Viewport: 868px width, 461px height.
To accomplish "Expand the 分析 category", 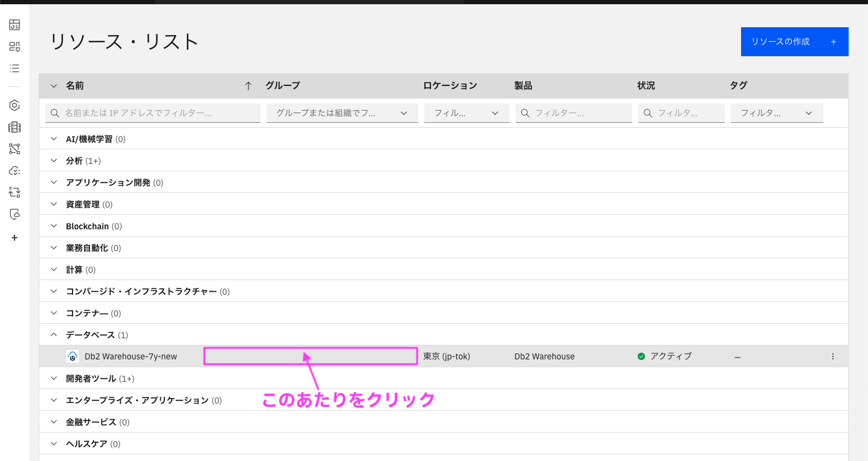I will click(x=53, y=161).
